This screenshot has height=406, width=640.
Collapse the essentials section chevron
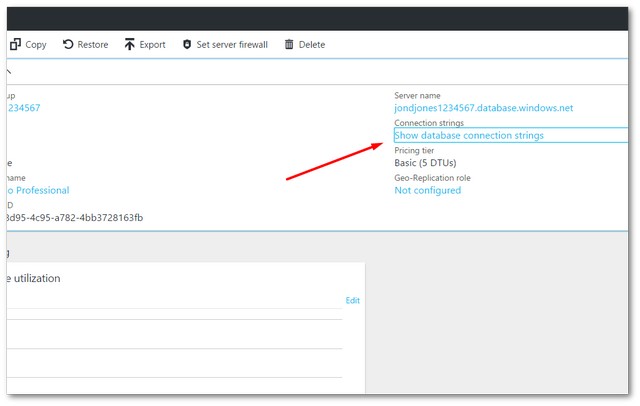[9, 72]
